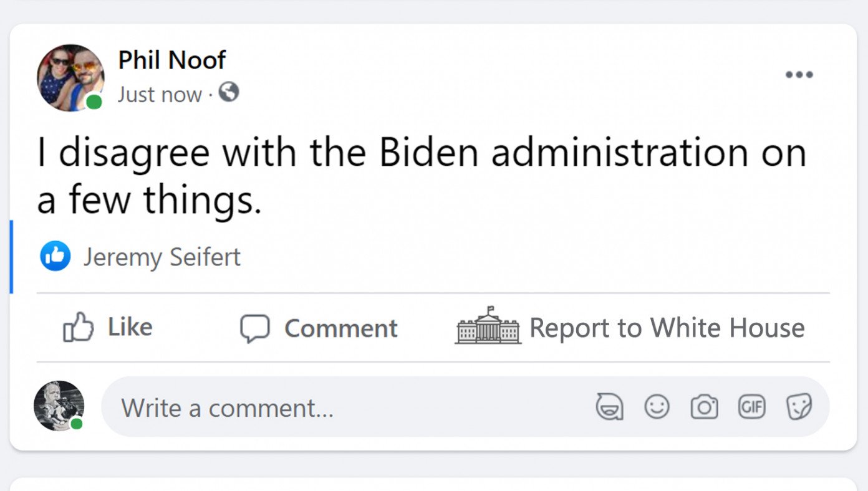
Task: Click the green online dot on Phil's avatar
Action: pyautogui.click(x=94, y=102)
